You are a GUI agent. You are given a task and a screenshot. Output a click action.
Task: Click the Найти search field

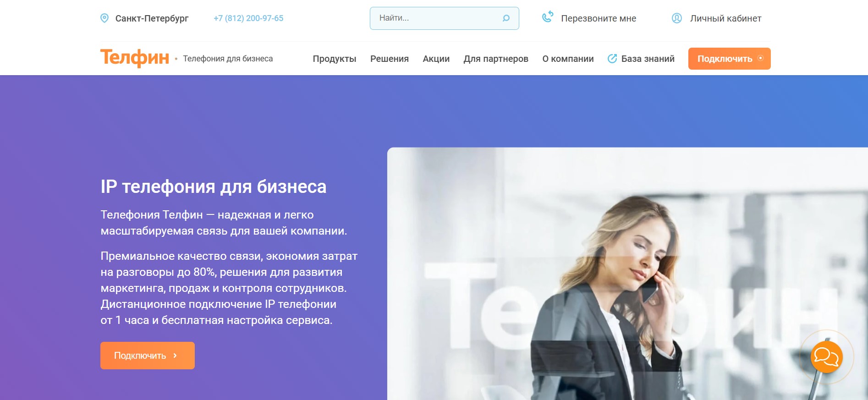point(444,18)
